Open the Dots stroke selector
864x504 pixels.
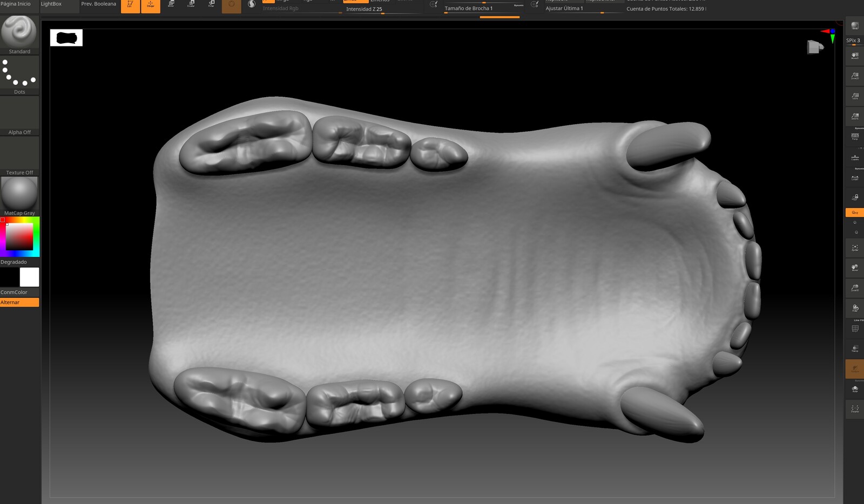(x=19, y=76)
